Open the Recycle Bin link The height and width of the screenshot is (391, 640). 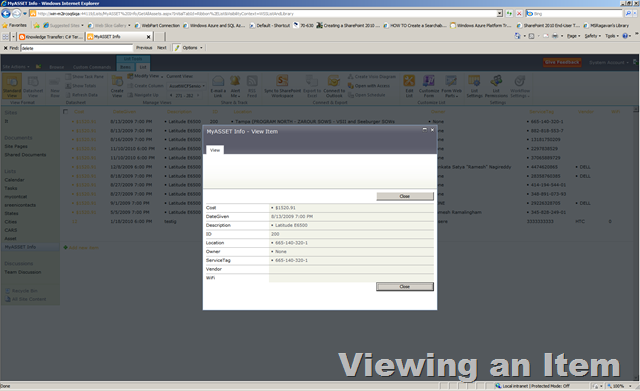(x=24, y=291)
